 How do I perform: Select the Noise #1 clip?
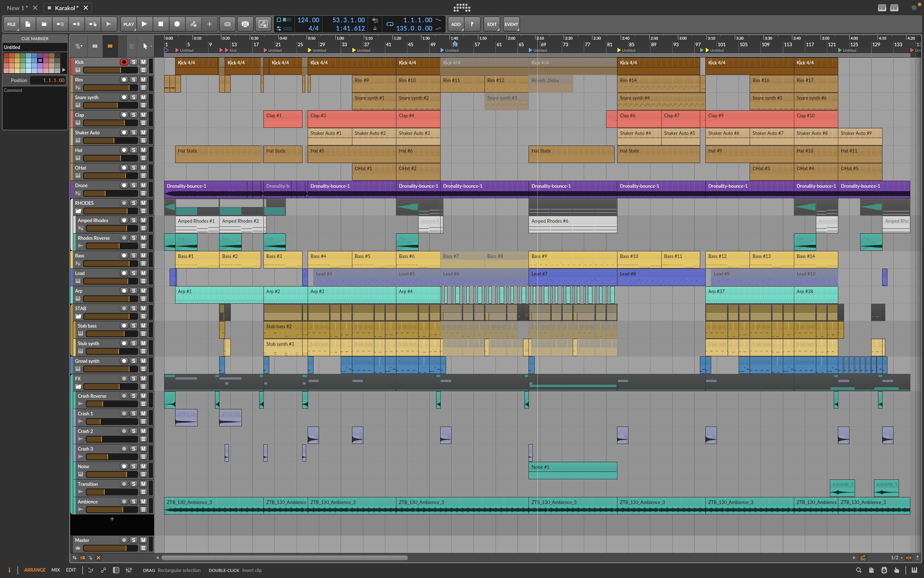pyautogui.click(x=573, y=470)
